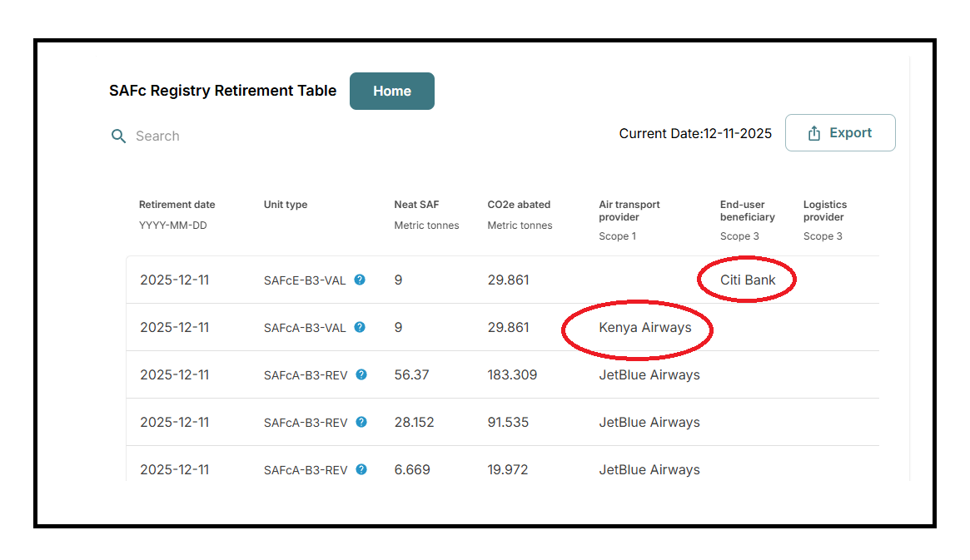Click the Air transport provider header
This screenshot has width=970, height=560.
point(629,211)
